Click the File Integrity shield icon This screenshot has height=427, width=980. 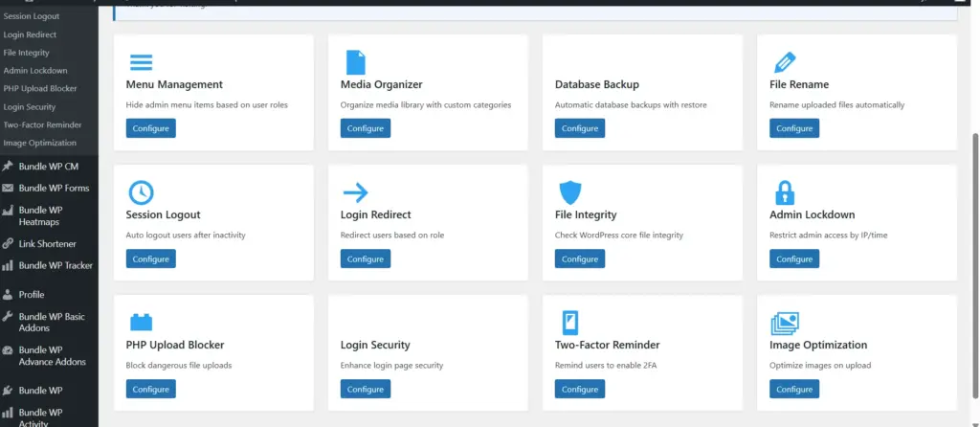point(570,193)
